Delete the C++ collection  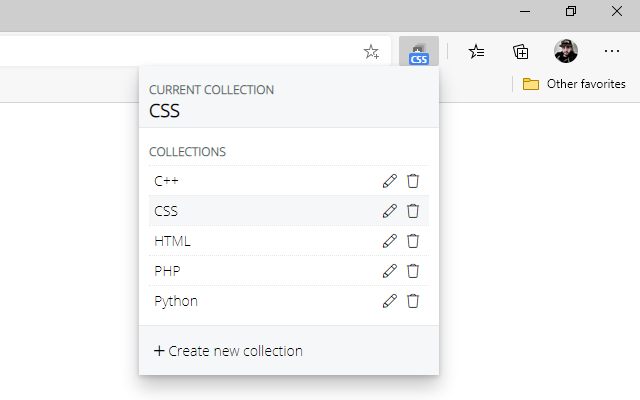pyautogui.click(x=413, y=181)
